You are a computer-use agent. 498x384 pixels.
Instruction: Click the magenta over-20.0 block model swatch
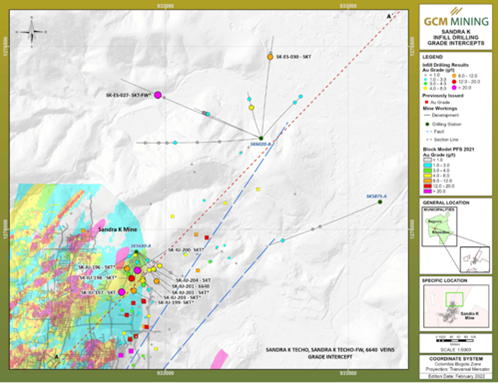tap(427, 191)
